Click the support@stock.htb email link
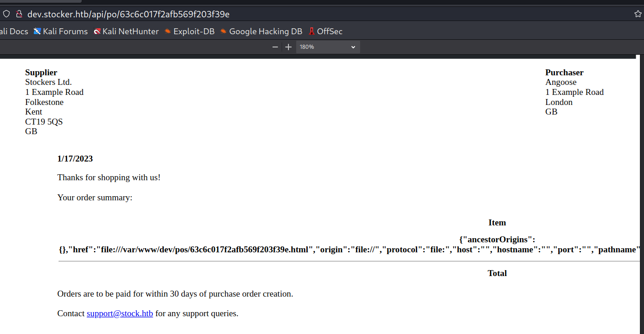 point(120,313)
